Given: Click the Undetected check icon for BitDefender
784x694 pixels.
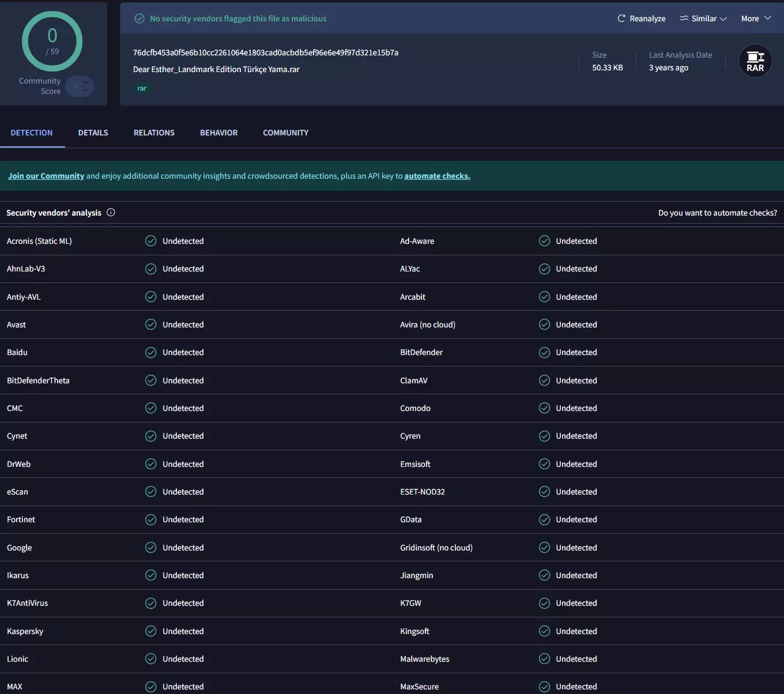Looking at the screenshot, I should (544, 352).
